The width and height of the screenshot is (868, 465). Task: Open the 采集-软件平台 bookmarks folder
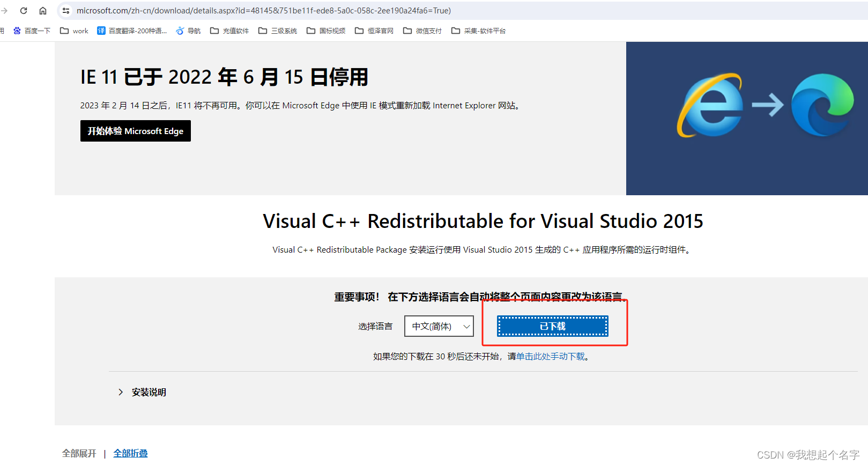[x=478, y=31]
